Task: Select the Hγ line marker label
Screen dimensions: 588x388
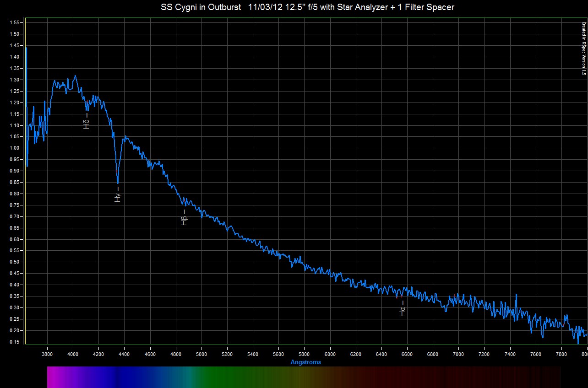Action: click(118, 198)
